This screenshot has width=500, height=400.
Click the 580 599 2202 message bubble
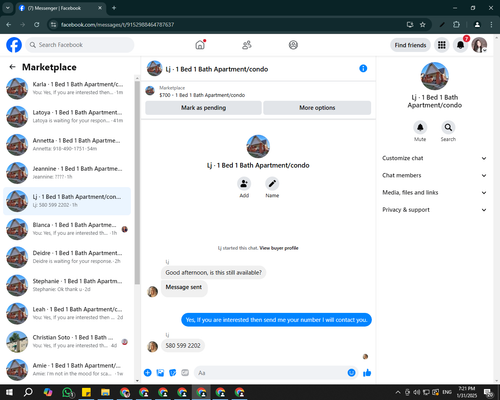[x=183, y=346]
